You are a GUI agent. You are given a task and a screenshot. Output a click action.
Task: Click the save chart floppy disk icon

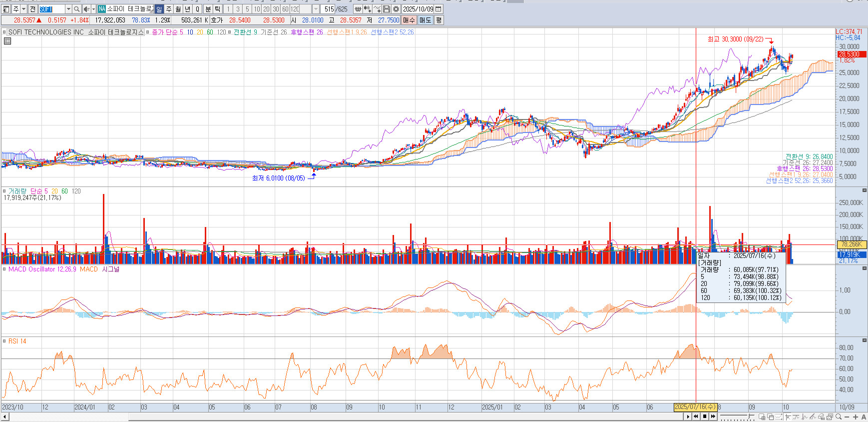tap(387, 9)
